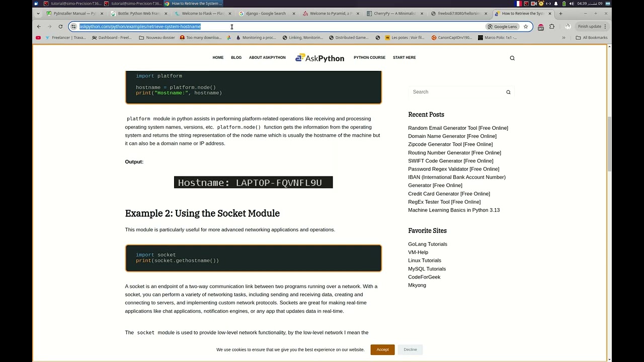Image resolution: width=644 pixels, height=362 pixels.
Task: Switch to the Welcome to Pyramid tab
Action: point(331,14)
